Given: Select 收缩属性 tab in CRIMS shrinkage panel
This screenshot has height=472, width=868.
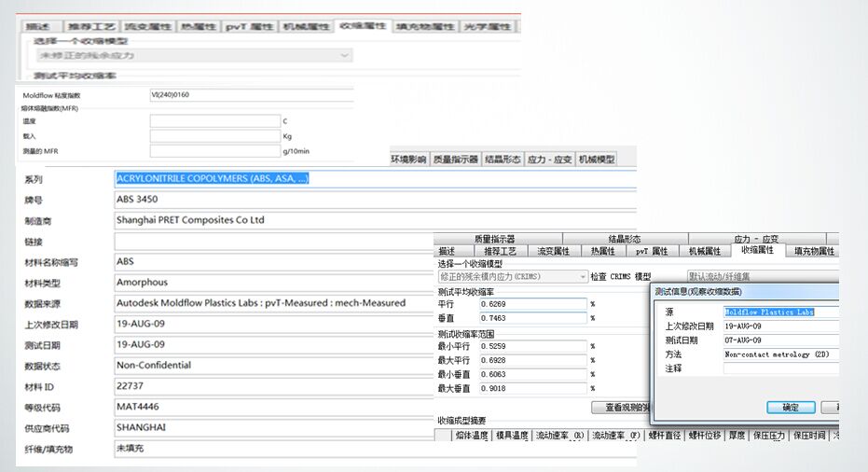Looking at the screenshot, I should click(x=757, y=250).
